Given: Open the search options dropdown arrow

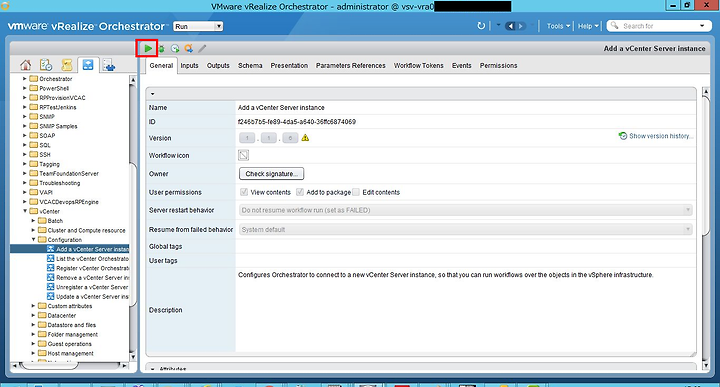Looking at the screenshot, I should 702,26.
